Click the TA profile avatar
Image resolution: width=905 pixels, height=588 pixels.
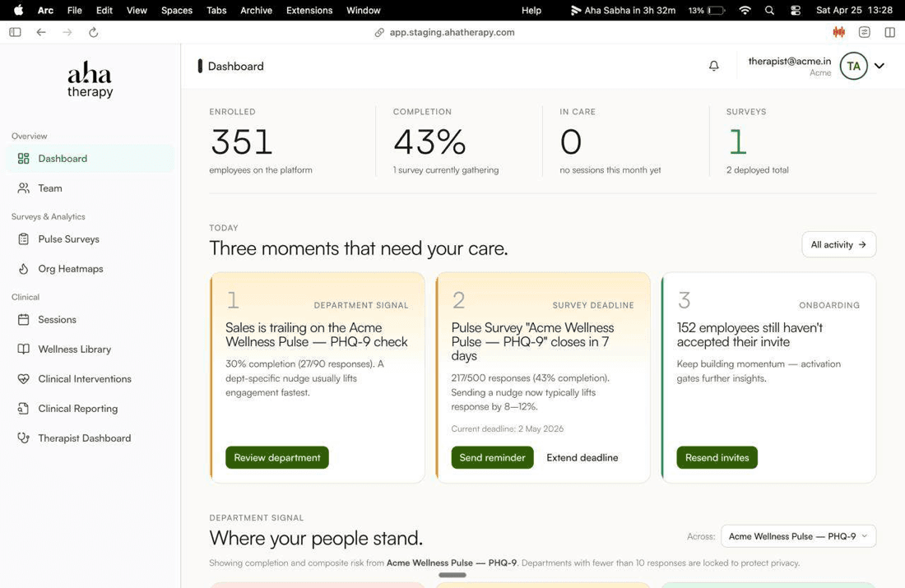(x=854, y=66)
